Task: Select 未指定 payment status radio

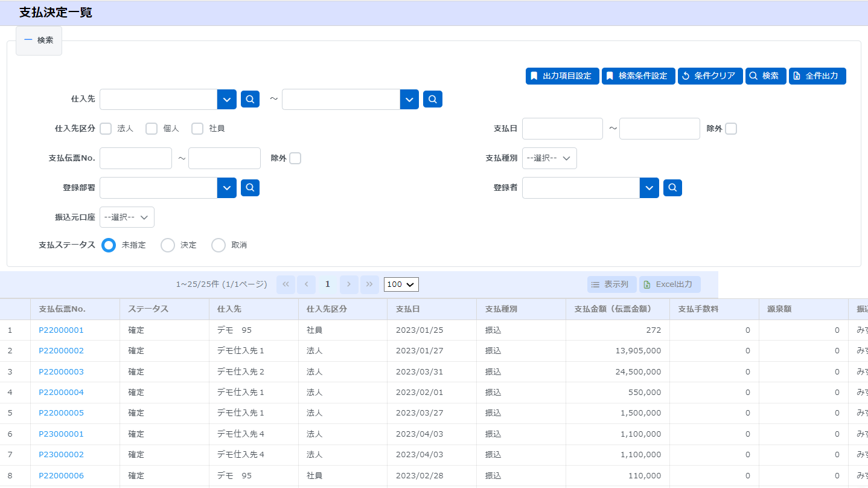Action: 109,245
